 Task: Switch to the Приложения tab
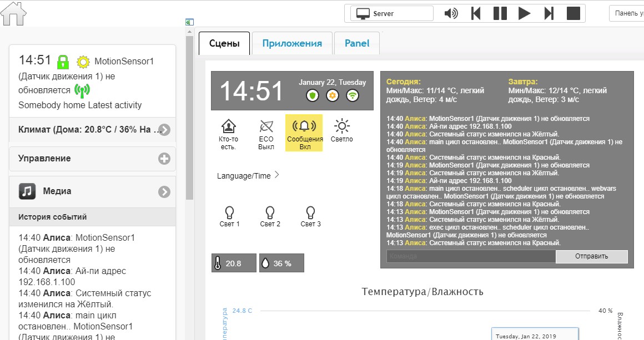[x=292, y=43]
